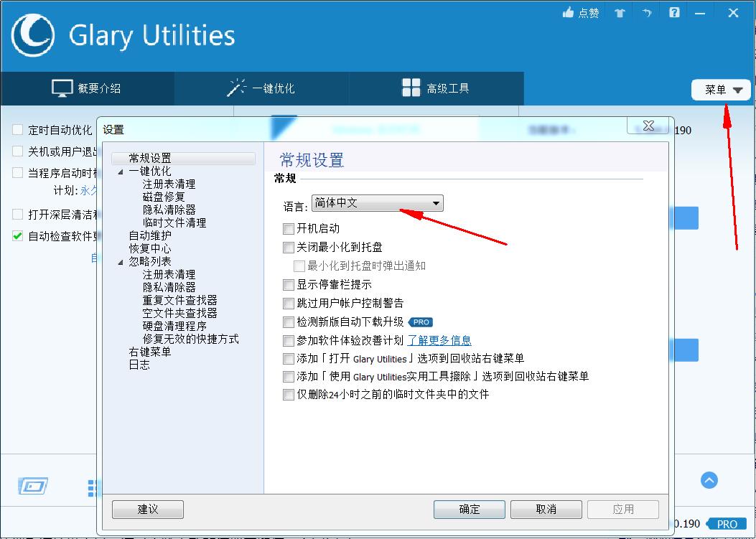Click the magic wand icon on 一键优化

click(x=236, y=88)
